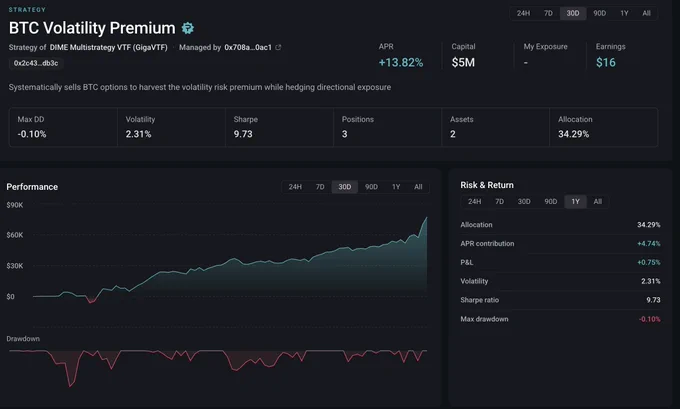Click the Performance section heading
This screenshot has height=409, width=680.
point(32,187)
